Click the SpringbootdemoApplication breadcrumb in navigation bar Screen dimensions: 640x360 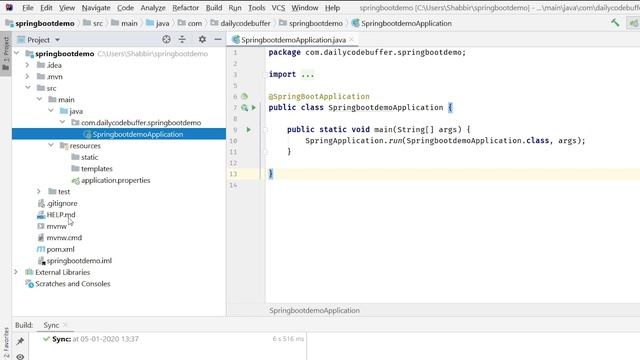pos(402,23)
